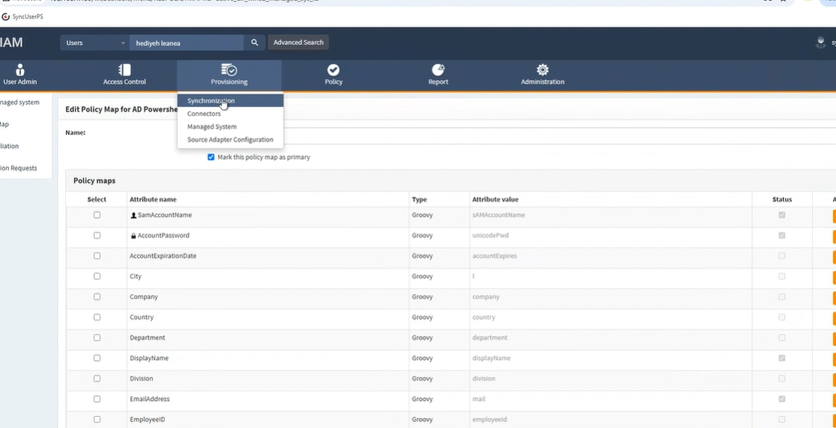Screen dimensions: 836x428
Task: Open the Provisioning menu icon
Action: coord(229,70)
